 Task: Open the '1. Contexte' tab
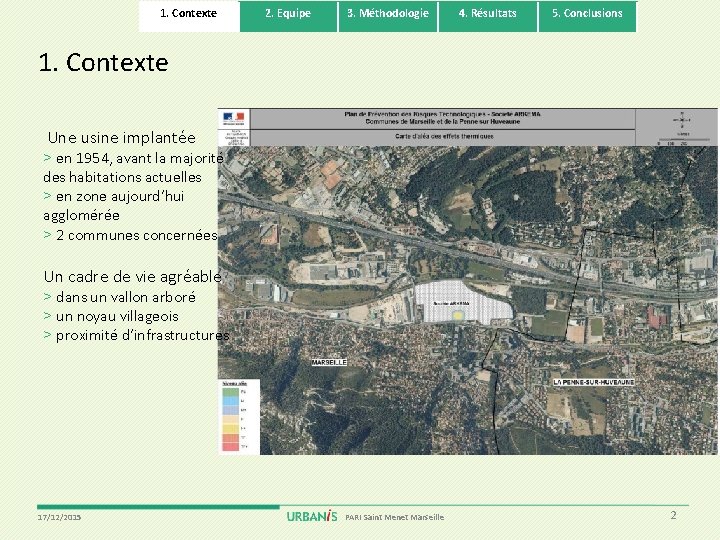(189, 16)
